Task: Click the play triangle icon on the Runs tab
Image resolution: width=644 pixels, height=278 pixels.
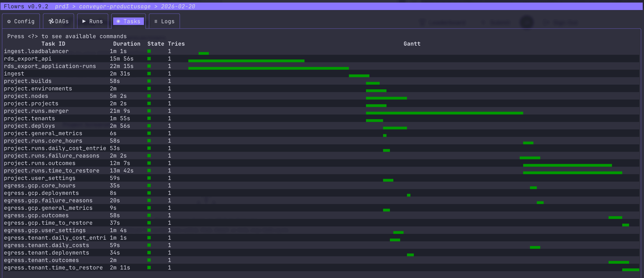Action: (84, 22)
